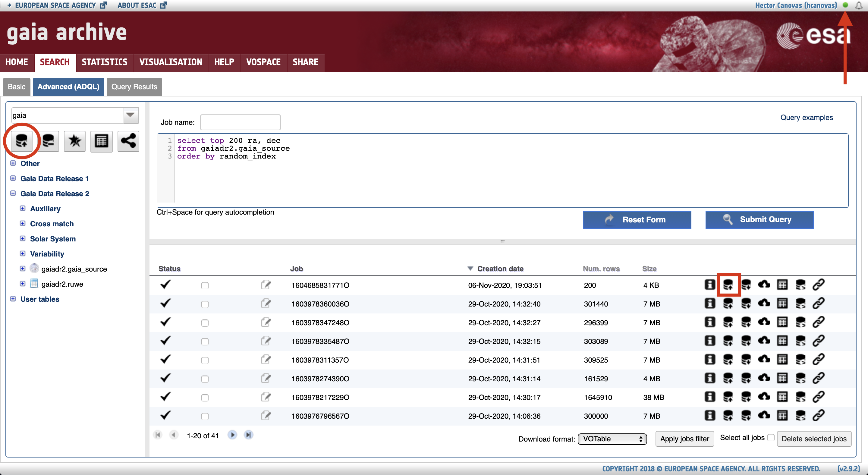The width and height of the screenshot is (868, 475).
Task: Click the panel splitter handle above jobs list
Action: 502,241
